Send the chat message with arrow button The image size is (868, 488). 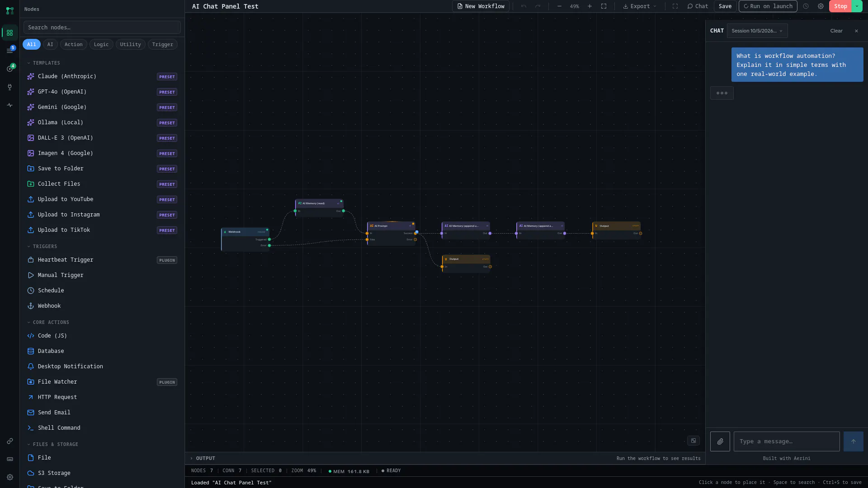(x=853, y=441)
